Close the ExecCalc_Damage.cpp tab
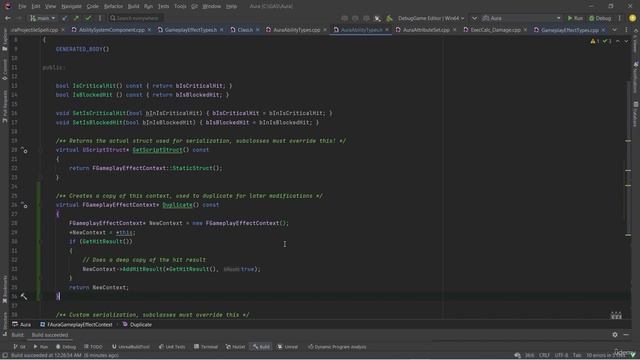 [525, 30]
